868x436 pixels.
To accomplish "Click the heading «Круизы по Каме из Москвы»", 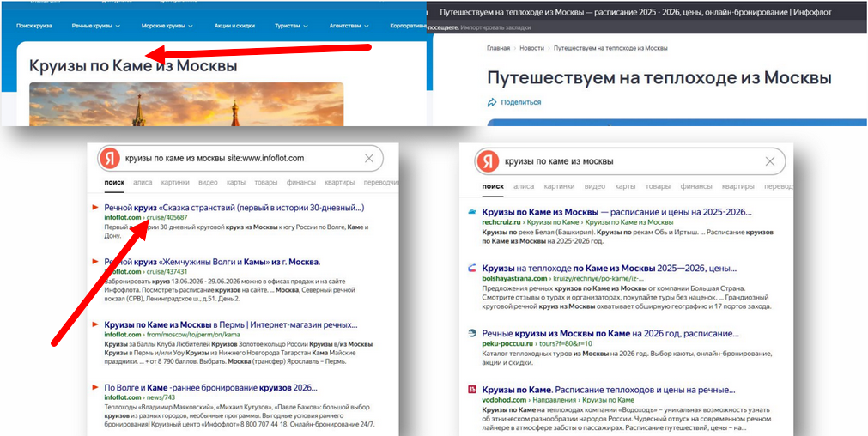I will click(x=133, y=66).
